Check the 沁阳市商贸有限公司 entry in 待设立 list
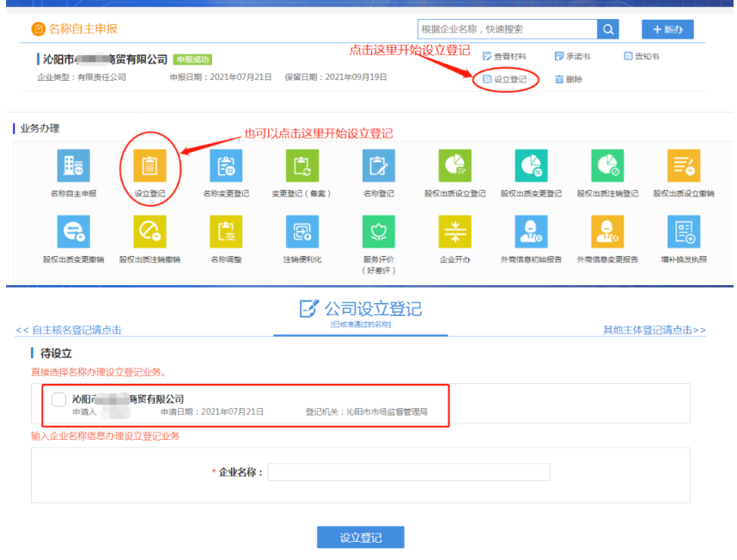Viewport: 737px width, 560px height. coord(57,399)
